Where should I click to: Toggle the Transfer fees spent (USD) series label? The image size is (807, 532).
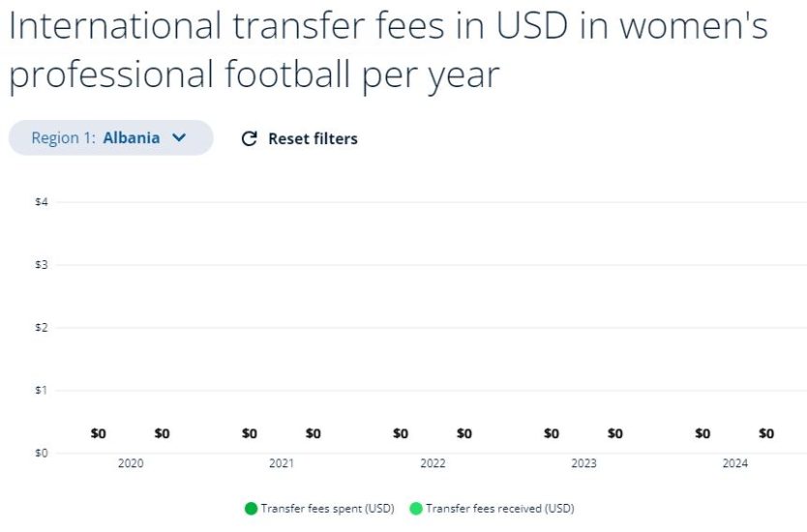pyautogui.click(x=327, y=508)
